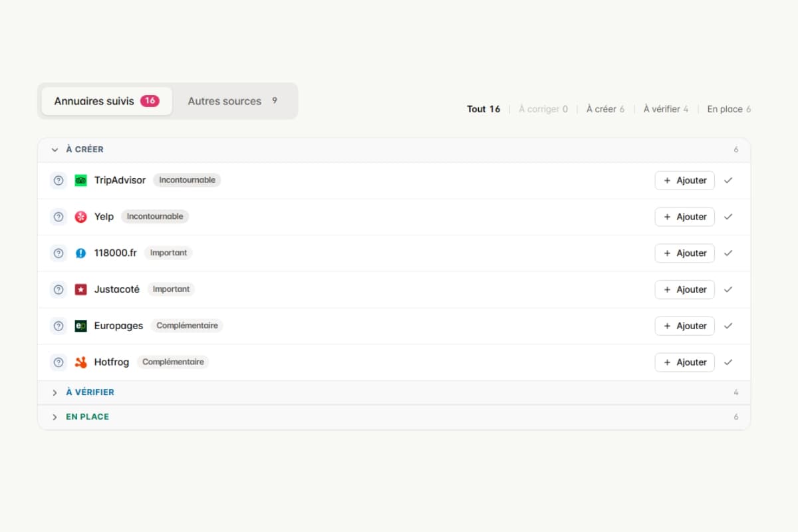
Task: Click the À VÉRIFIER section title
Action: [90, 392]
